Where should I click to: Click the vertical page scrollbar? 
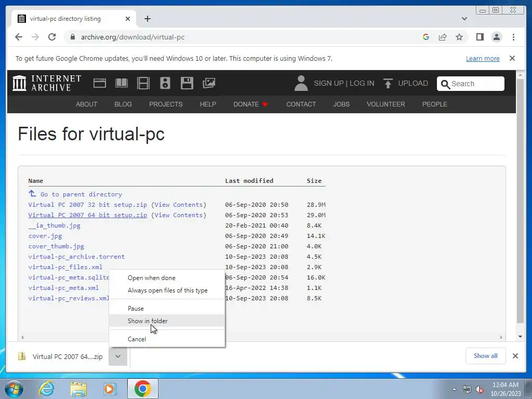pos(520,201)
